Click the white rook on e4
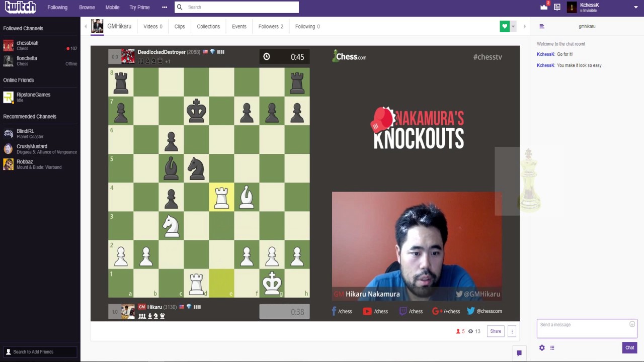This screenshot has width=644, height=362. coord(221,197)
